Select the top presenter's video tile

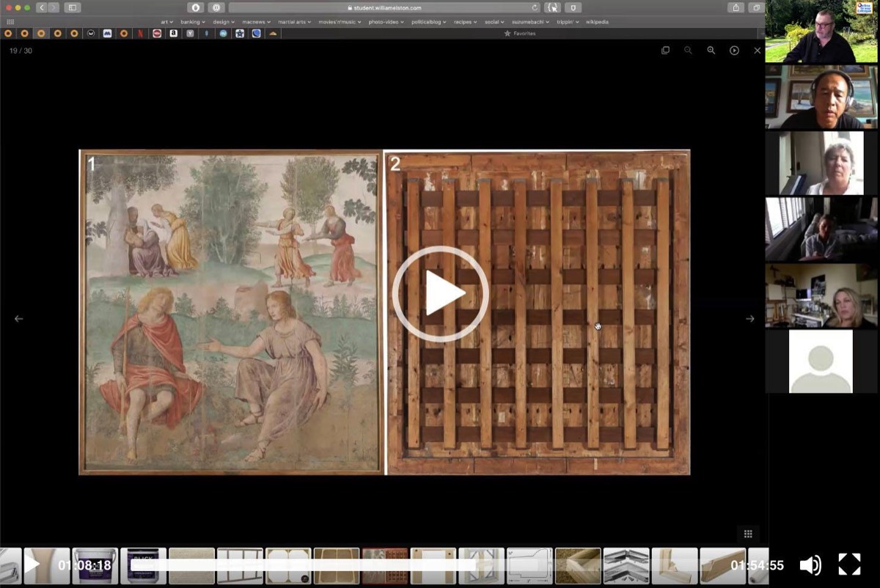pos(821,32)
